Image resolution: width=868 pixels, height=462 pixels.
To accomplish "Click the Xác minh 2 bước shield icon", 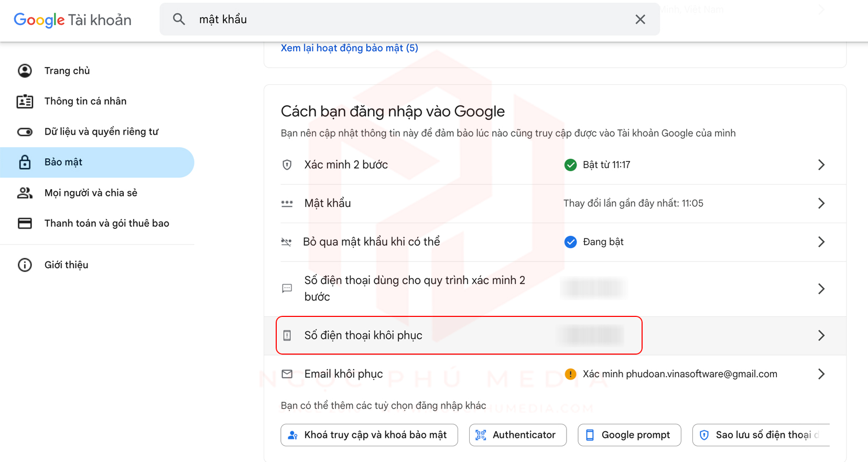I will coord(287,165).
